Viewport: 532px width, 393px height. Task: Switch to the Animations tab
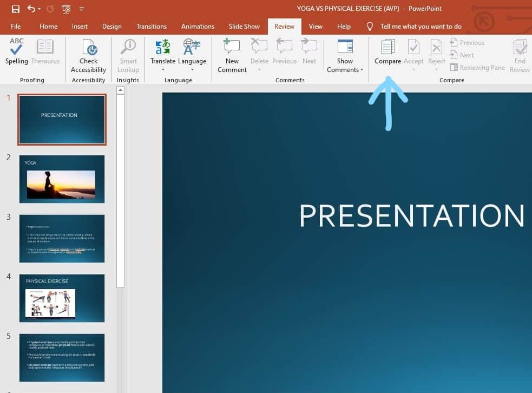pyautogui.click(x=198, y=26)
